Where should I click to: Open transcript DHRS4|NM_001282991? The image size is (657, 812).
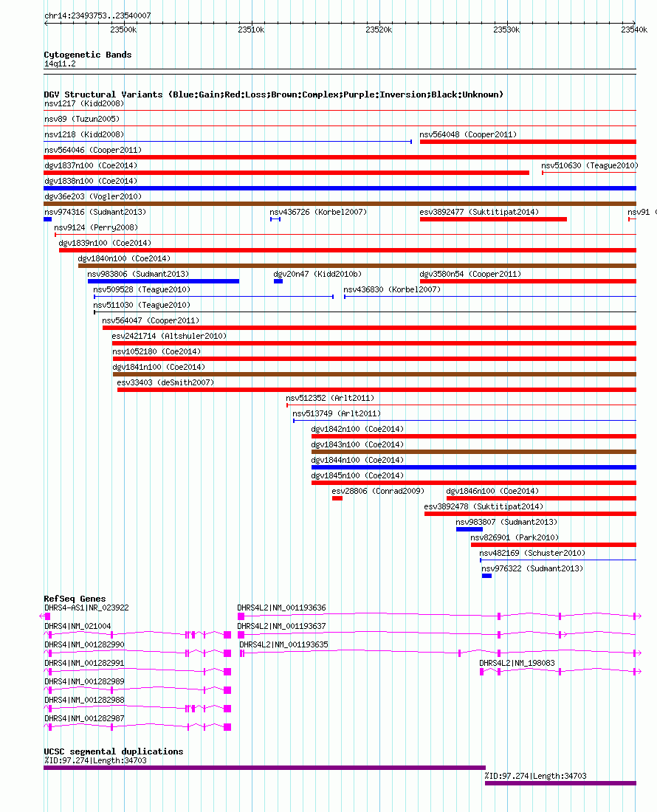pyautogui.click(x=84, y=664)
